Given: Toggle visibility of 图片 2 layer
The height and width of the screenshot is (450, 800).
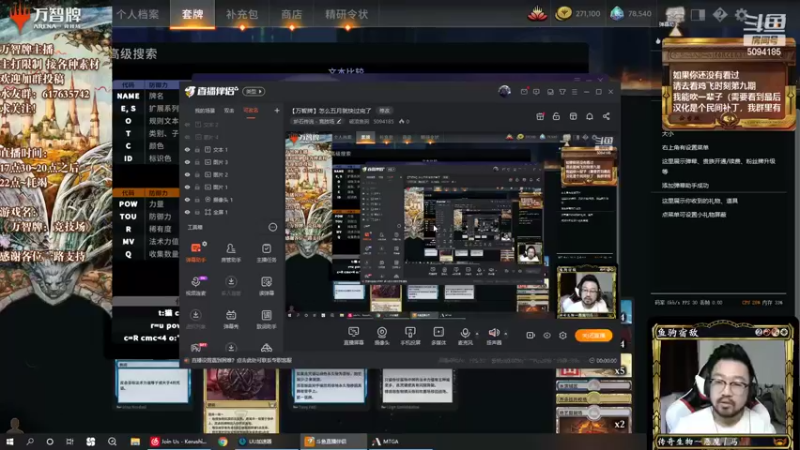Looking at the screenshot, I should 187,174.
